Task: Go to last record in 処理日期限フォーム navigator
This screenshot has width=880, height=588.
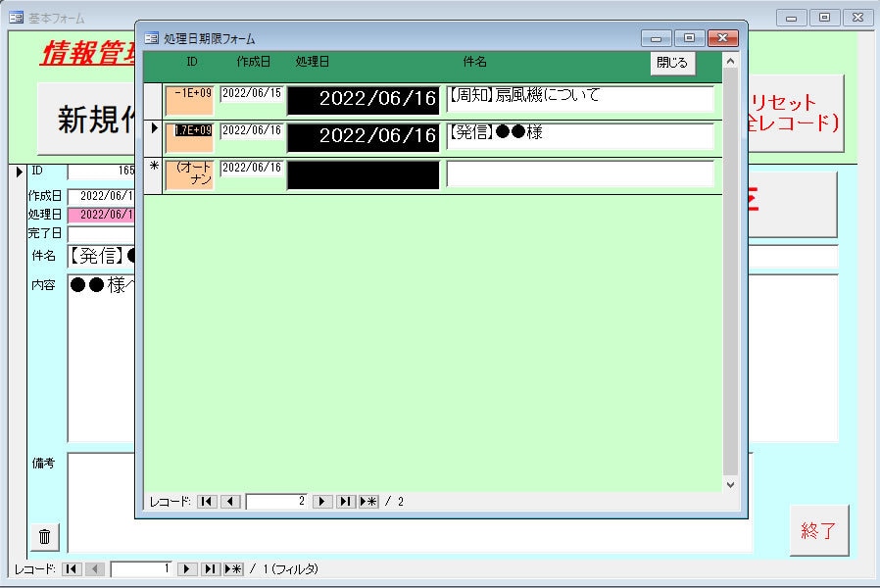Action: click(x=346, y=501)
